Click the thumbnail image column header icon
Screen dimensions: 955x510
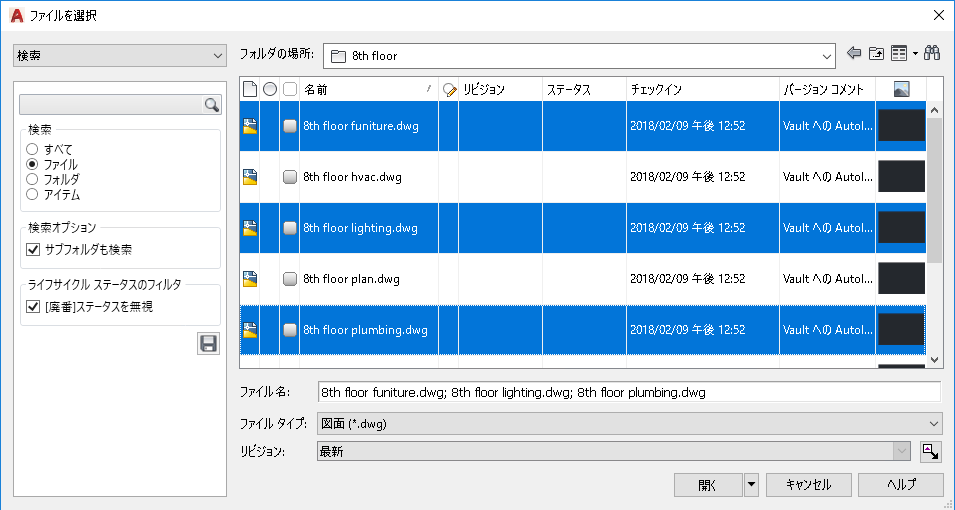tap(901, 90)
